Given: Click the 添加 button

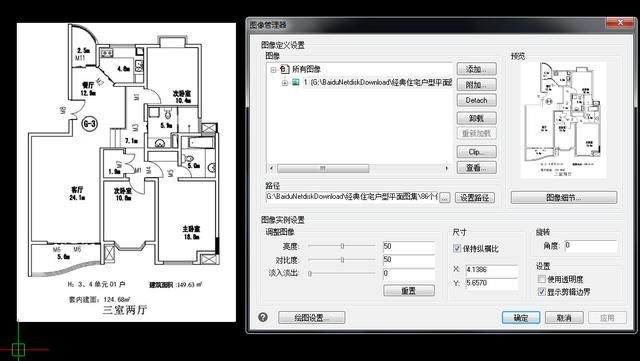Looking at the screenshot, I should pos(476,69).
